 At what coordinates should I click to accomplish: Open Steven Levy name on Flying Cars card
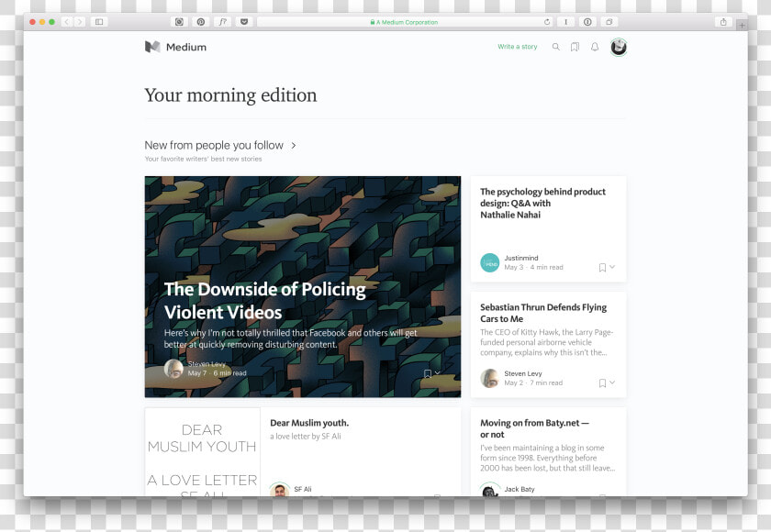point(522,374)
